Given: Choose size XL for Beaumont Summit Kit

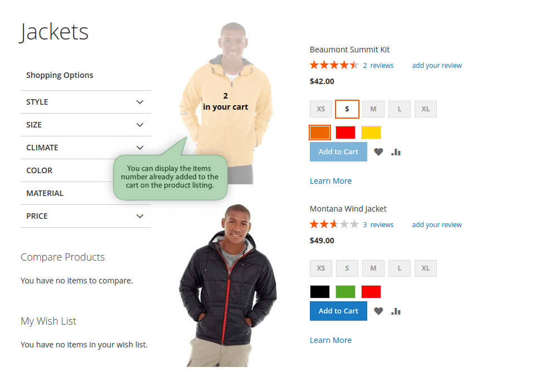Looking at the screenshot, I should (426, 109).
